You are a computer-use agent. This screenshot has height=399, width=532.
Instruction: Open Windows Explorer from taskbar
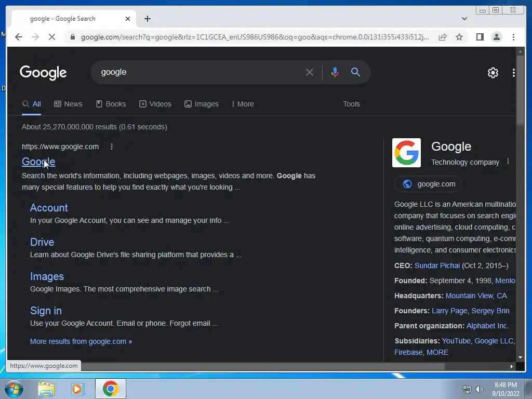click(46, 389)
